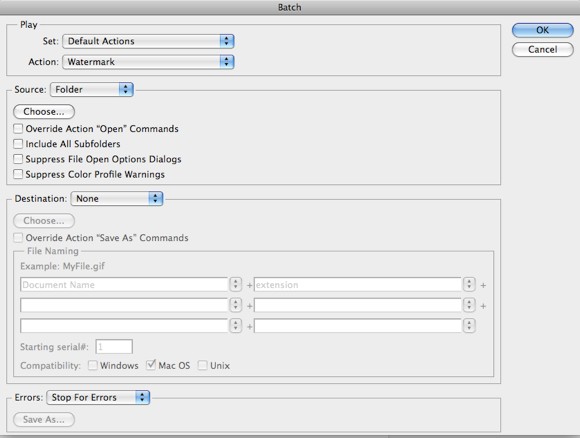Screen dimensions: 580x438
Task: Click the Choose button under Source
Action: pos(44,111)
